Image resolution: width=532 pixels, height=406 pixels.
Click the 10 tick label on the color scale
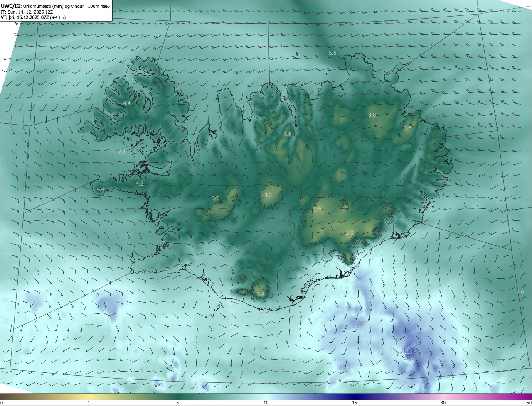(x=266, y=403)
